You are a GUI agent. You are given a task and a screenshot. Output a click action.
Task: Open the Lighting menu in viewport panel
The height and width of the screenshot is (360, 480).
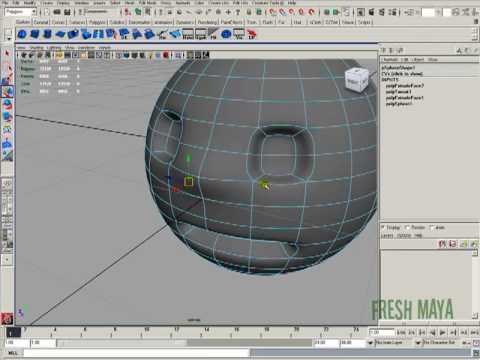54,48
